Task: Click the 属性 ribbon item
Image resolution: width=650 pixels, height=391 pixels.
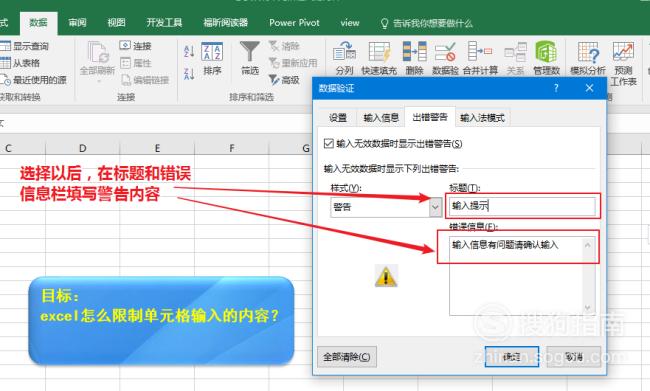Action: click(136, 63)
